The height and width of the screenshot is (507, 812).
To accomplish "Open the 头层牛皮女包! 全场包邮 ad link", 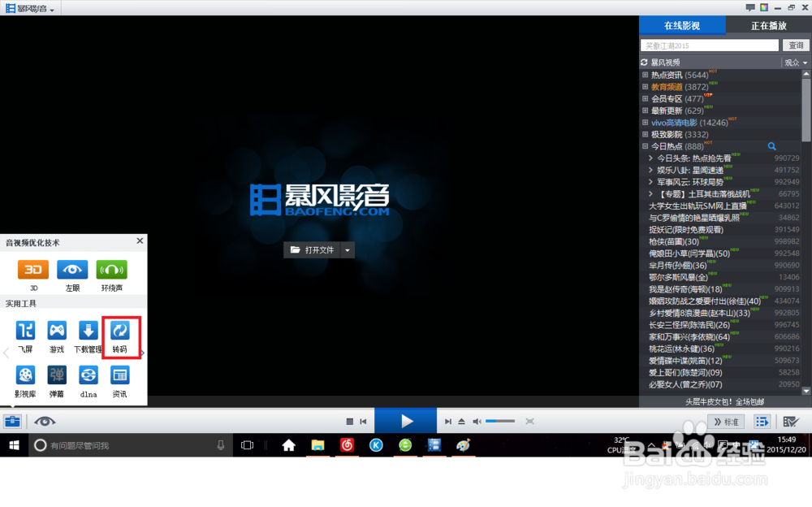I will coord(724,401).
